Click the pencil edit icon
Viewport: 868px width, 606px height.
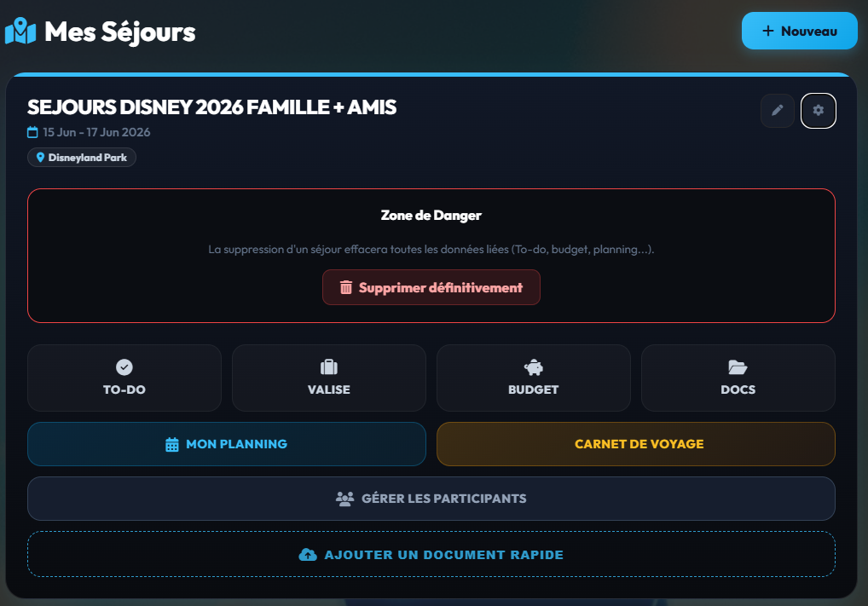(777, 111)
